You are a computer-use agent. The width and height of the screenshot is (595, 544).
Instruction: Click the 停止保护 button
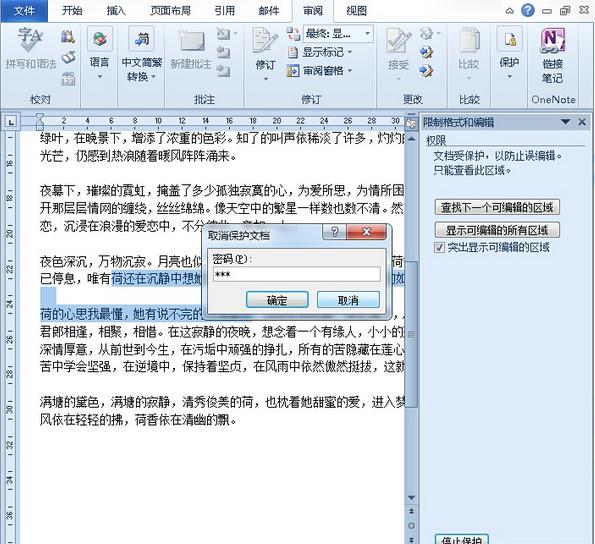[461, 539]
